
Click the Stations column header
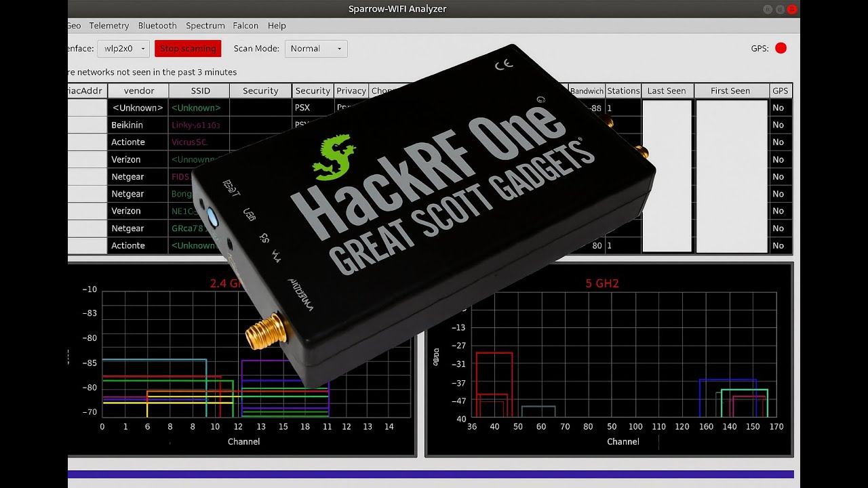click(623, 91)
